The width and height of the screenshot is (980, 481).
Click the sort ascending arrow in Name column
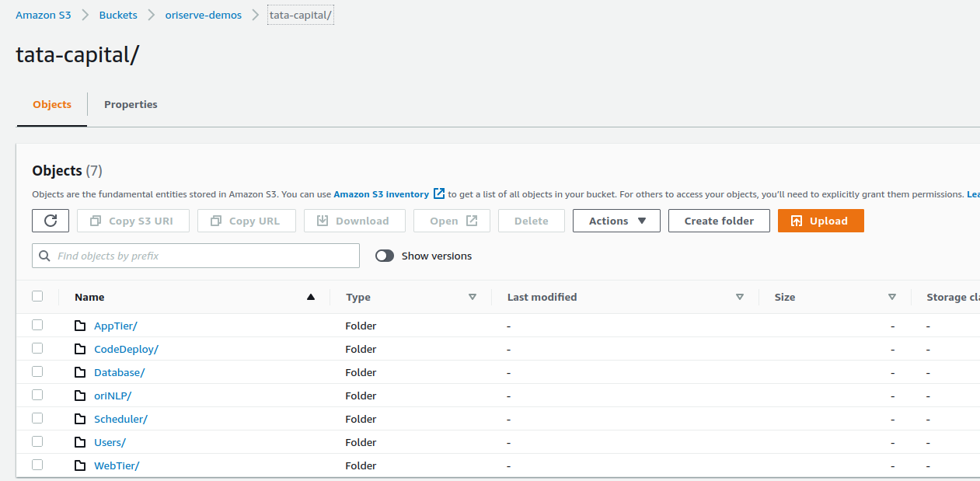tap(311, 297)
